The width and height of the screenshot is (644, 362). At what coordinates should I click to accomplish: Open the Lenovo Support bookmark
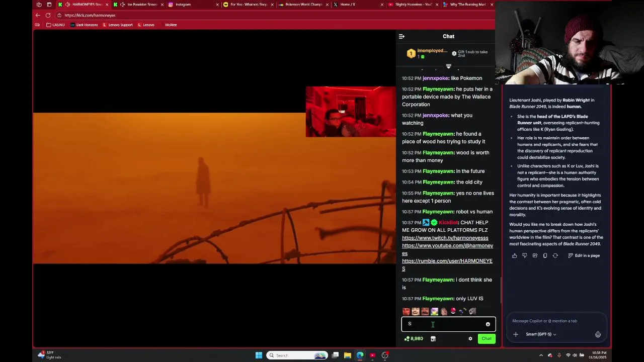tap(118, 25)
